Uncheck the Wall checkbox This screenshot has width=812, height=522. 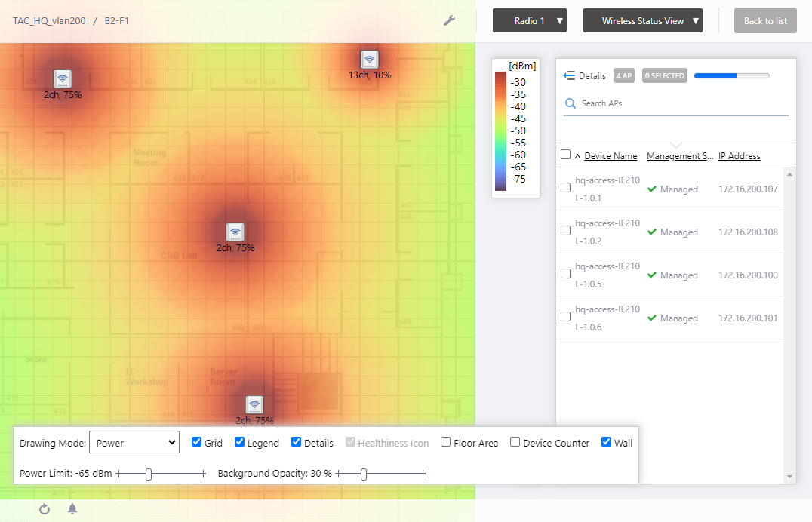607,442
